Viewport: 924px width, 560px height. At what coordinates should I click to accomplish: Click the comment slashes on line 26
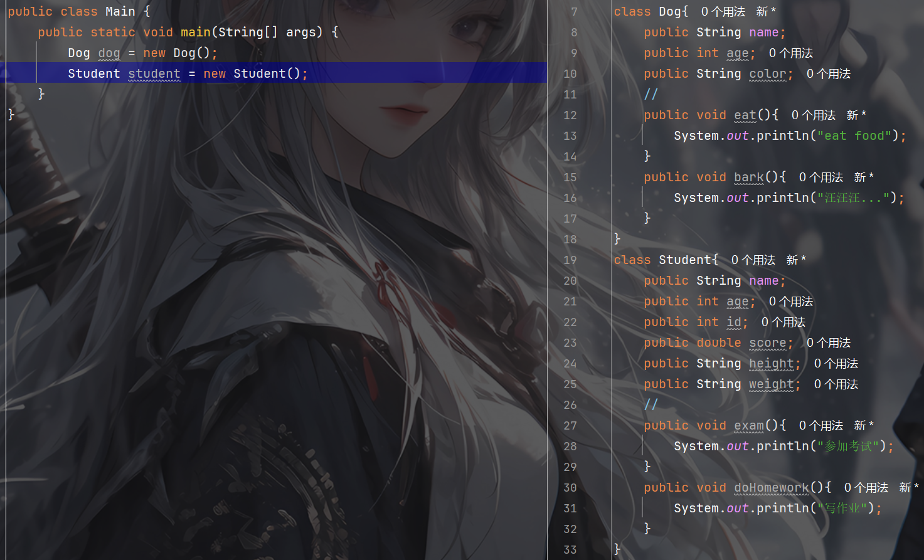point(651,404)
